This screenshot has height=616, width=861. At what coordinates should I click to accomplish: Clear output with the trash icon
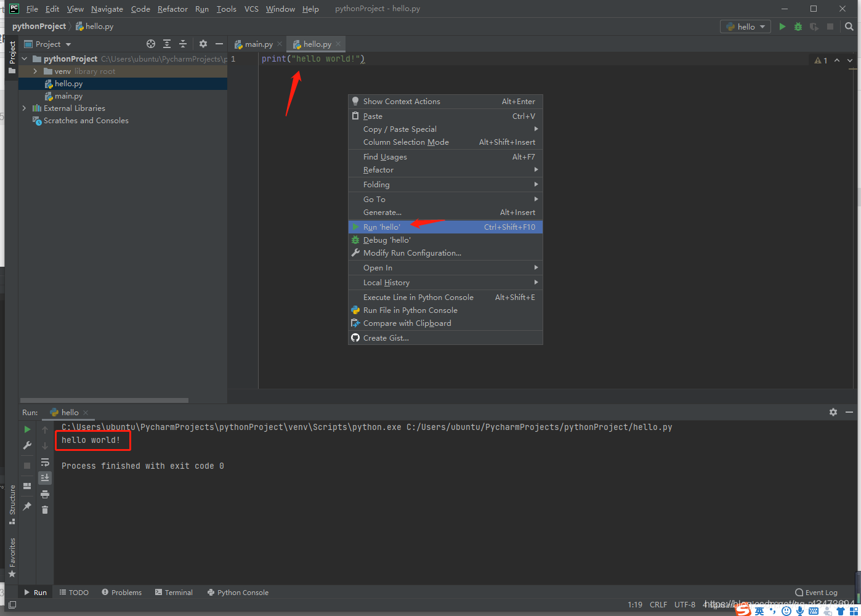coord(45,509)
